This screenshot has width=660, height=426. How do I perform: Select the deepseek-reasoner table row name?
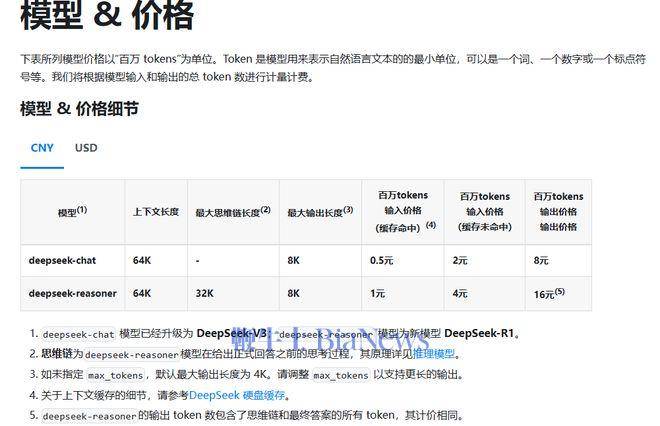point(72,293)
